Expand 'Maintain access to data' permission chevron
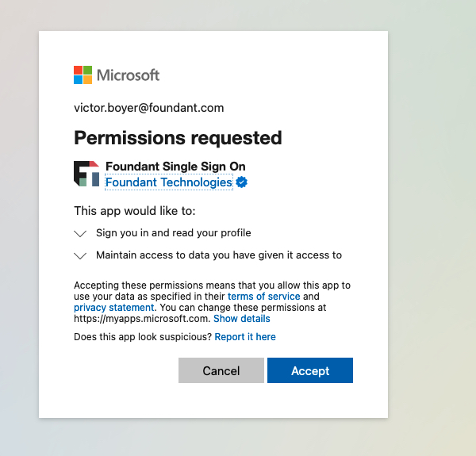Image resolution: width=476 pixels, height=456 pixels. coord(80,256)
